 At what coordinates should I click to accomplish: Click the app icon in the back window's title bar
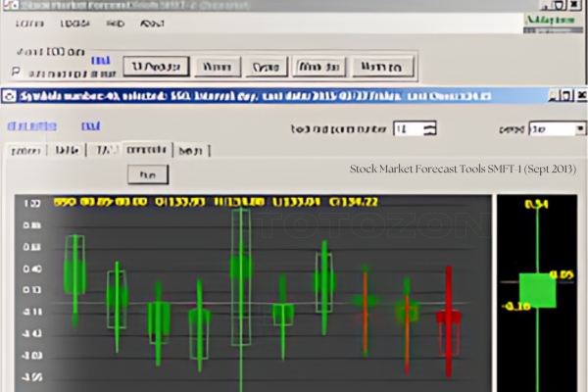click(11, 5)
